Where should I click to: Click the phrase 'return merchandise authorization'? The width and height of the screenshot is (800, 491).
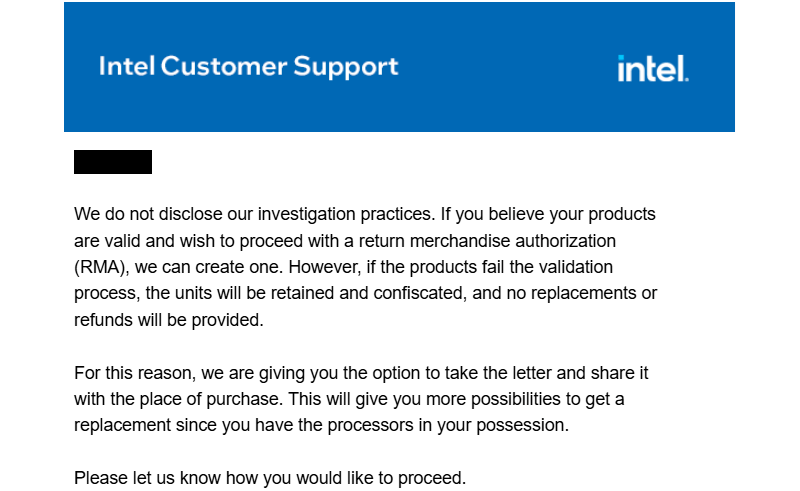click(x=487, y=240)
